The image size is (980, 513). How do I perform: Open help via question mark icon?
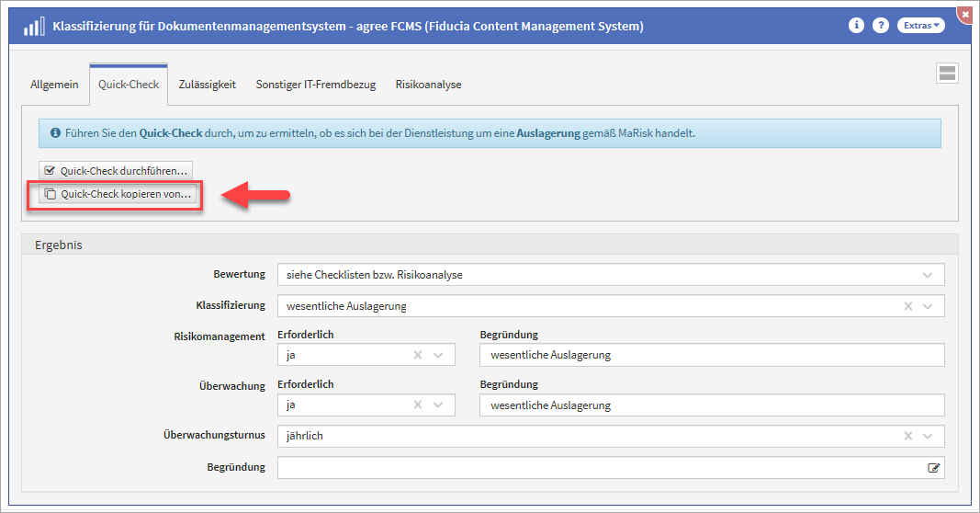coord(880,26)
